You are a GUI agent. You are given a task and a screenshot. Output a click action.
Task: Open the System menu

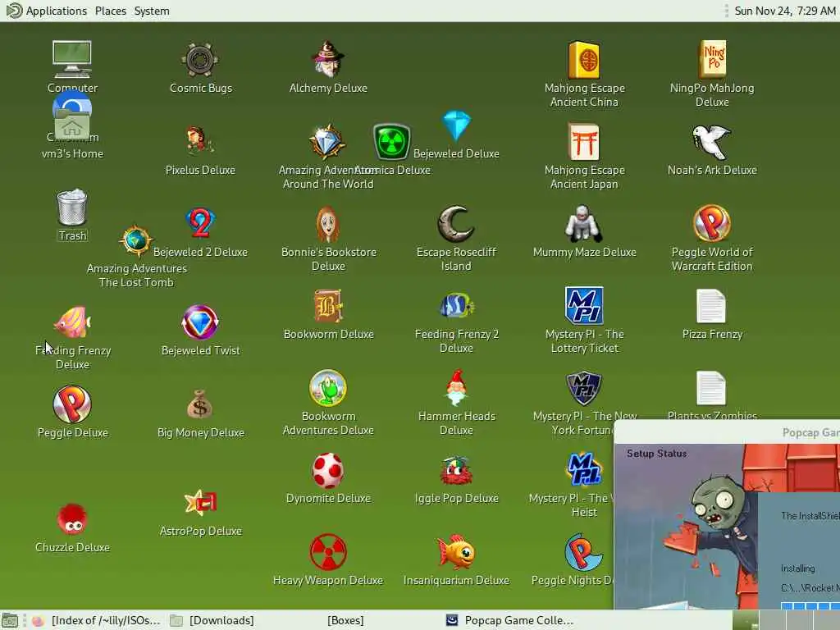click(x=152, y=11)
